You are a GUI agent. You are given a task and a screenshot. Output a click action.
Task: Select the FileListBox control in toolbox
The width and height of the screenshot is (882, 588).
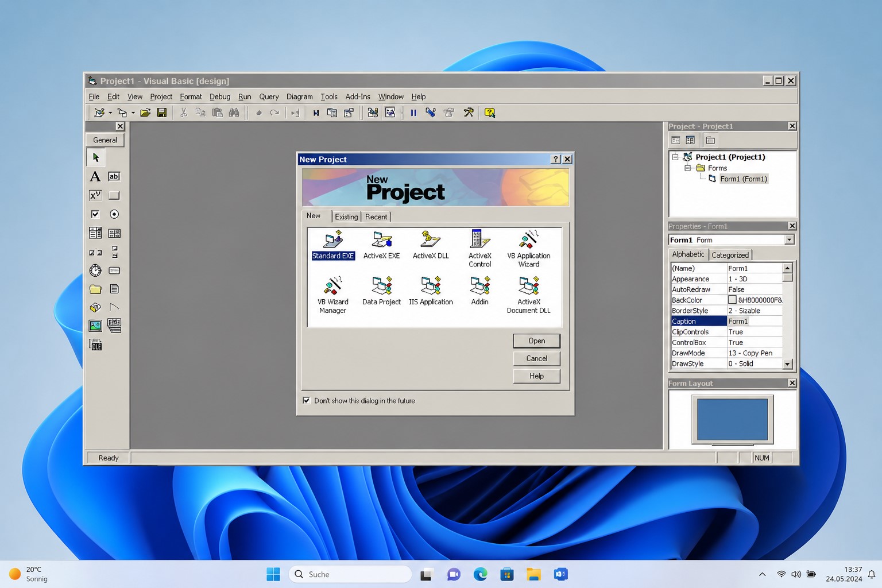[x=114, y=289]
